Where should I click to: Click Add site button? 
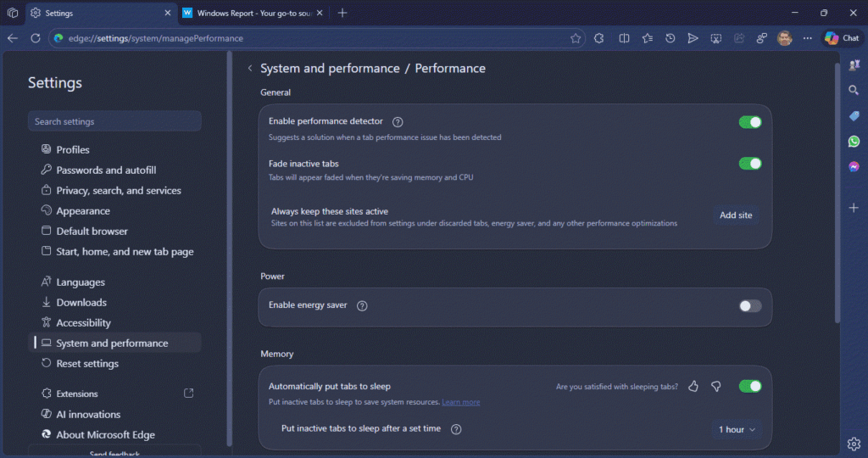click(x=736, y=215)
